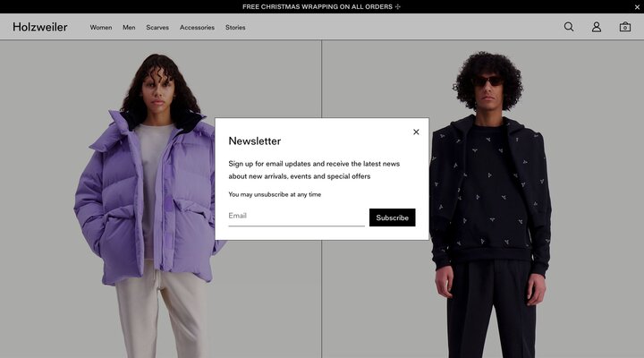Click the Holzweiler logo
This screenshot has width=644, height=358.
[x=40, y=27]
